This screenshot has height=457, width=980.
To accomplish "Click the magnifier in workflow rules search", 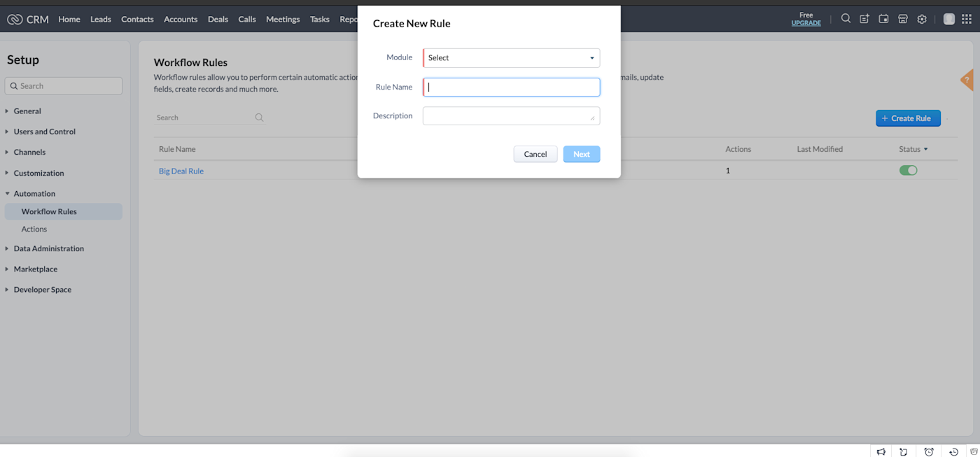I will coord(259,118).
